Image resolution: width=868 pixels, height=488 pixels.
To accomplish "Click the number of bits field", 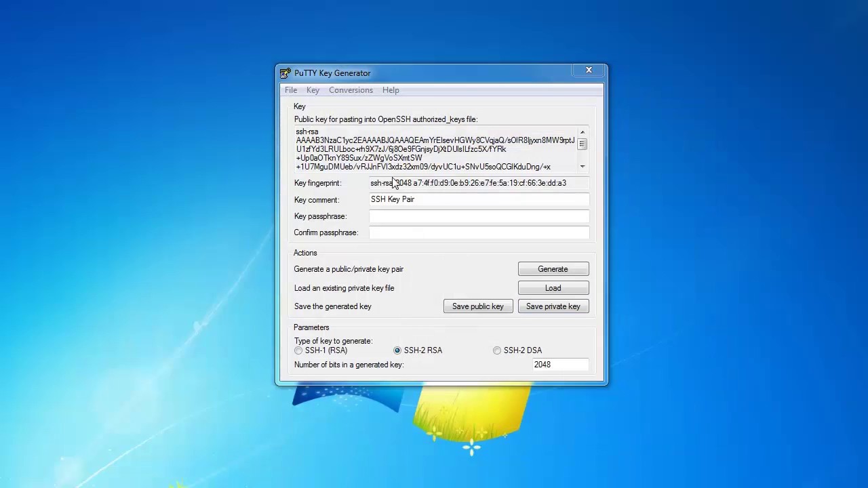I will 560,365.
